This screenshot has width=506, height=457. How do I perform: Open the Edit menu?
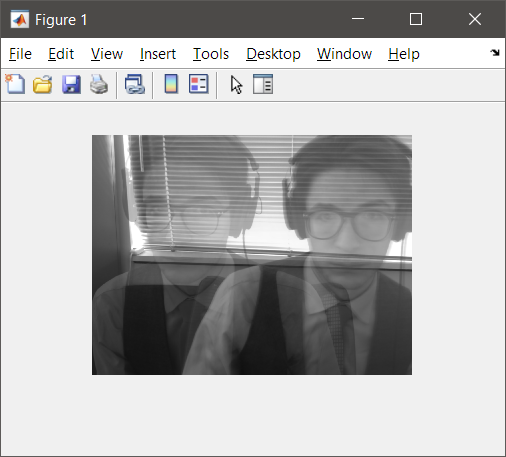[x=61, y=54]
